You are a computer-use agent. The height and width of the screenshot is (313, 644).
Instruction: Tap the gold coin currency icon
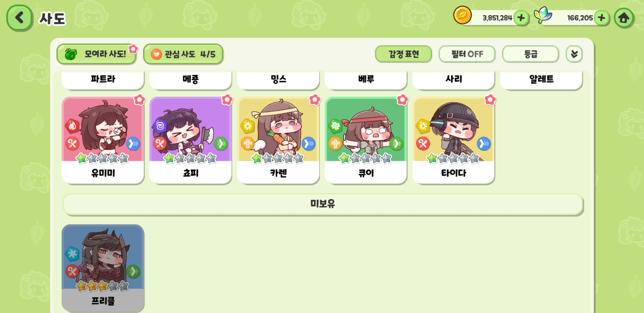click(462, 15)
